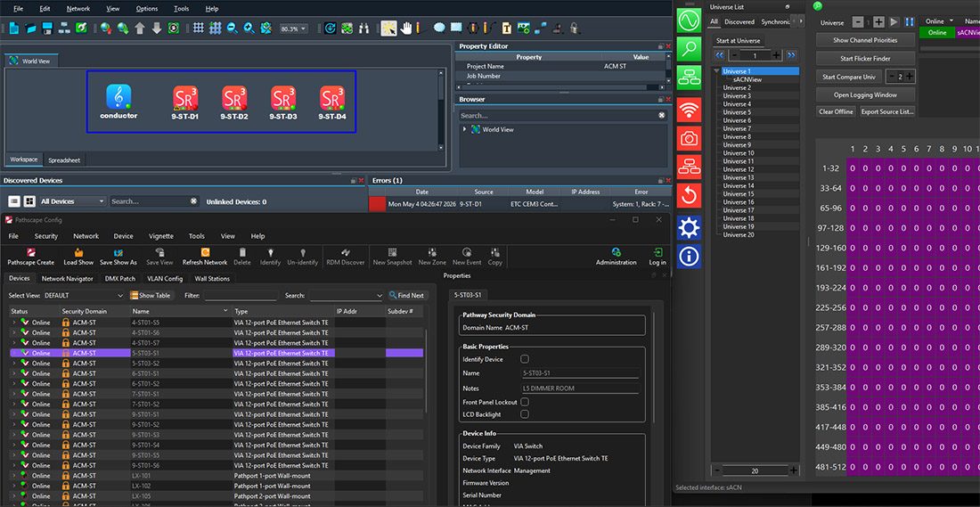Click the Open Logging Window button

tap(865, 95)
